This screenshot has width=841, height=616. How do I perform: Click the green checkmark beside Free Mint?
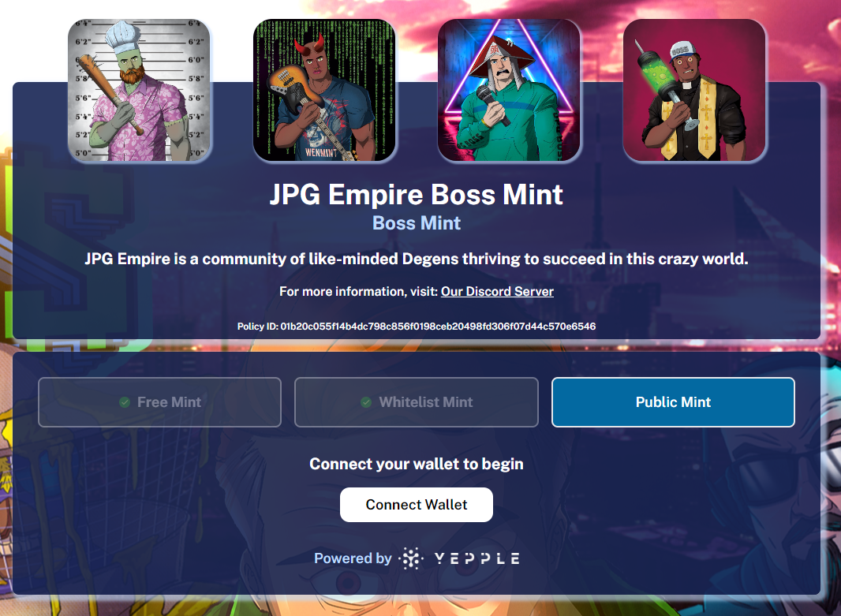pyautogui.click(x=125, y=402)
